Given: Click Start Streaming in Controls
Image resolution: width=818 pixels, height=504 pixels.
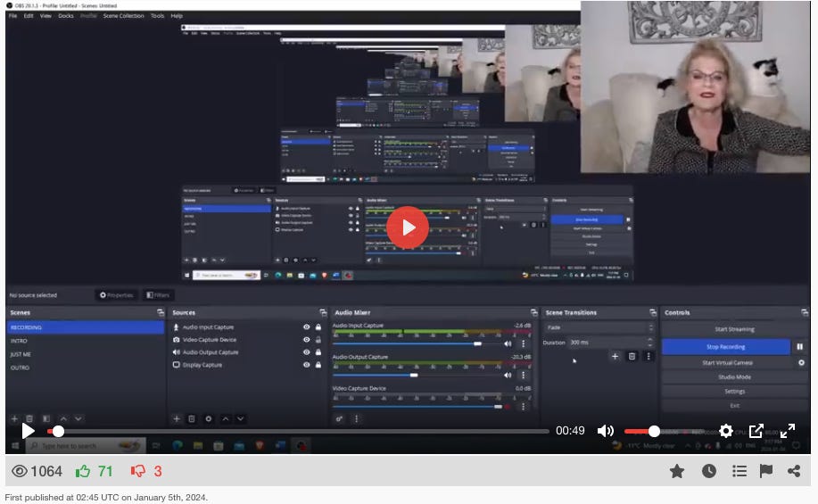Looking at the screenshot, I should coord(734,329).
